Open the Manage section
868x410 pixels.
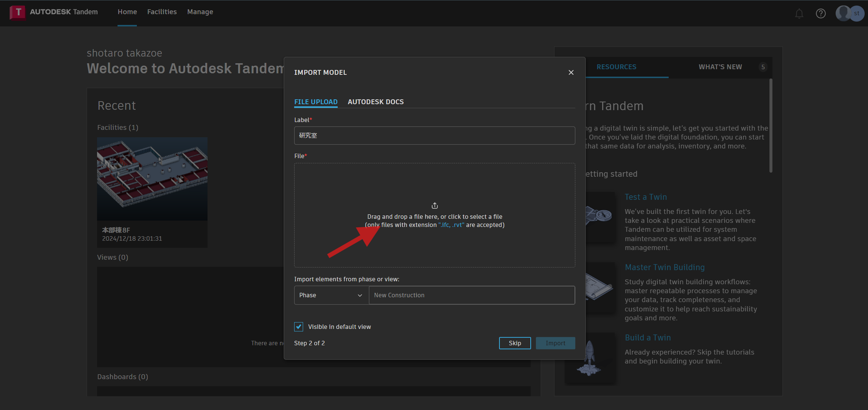200,12
